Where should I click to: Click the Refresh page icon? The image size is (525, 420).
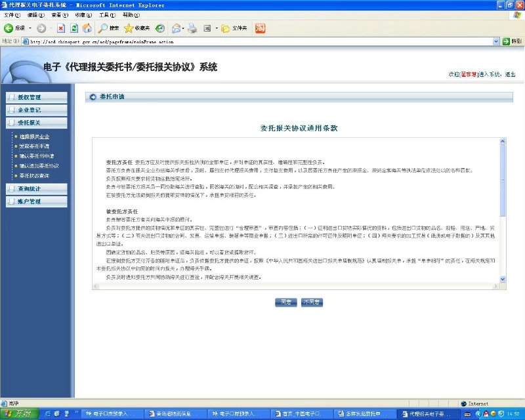click(x=74, y=28)
